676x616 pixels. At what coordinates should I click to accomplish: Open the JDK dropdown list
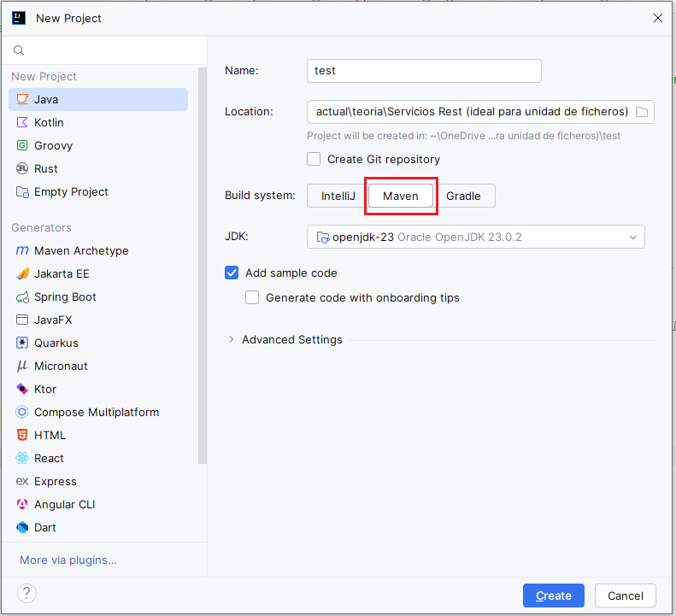tap(476, 237)
